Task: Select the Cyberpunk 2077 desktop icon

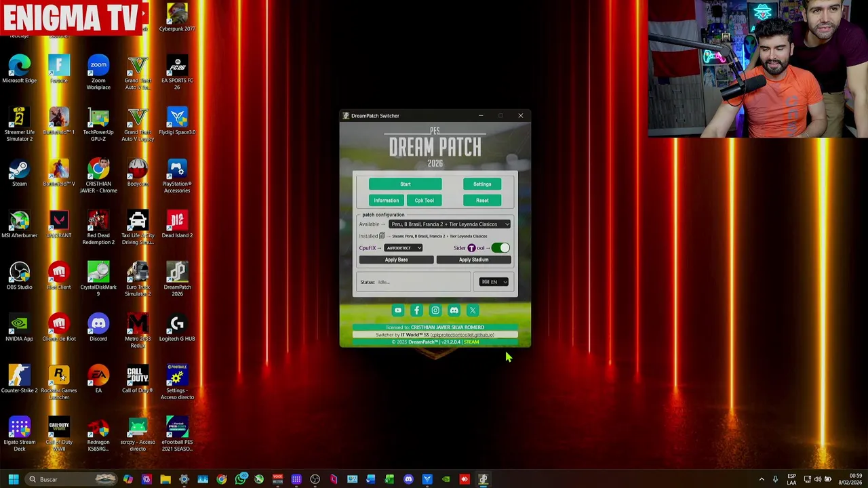Action: coord(177,18)
